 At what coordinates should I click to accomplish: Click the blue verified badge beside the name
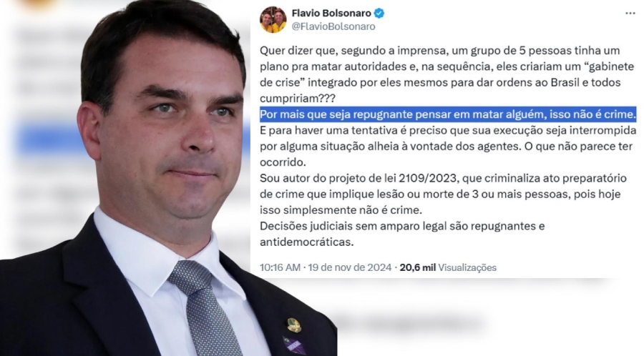click(379, 13)
